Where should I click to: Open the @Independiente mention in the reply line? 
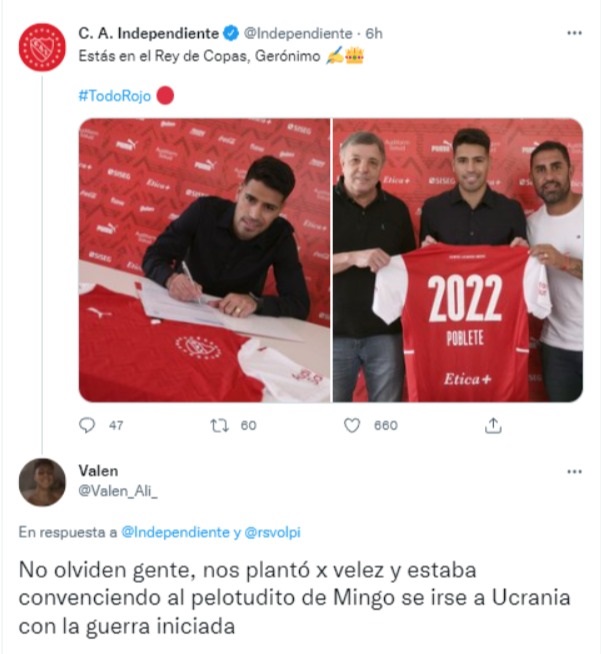175,532
